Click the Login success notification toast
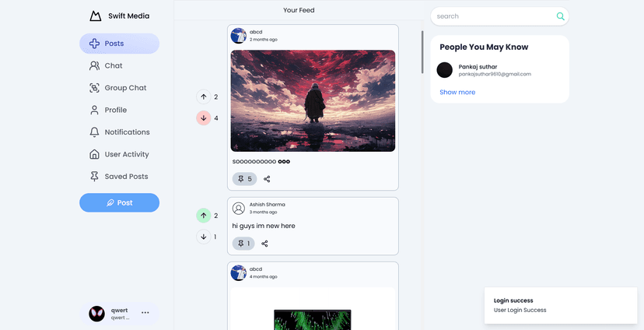 561,305
